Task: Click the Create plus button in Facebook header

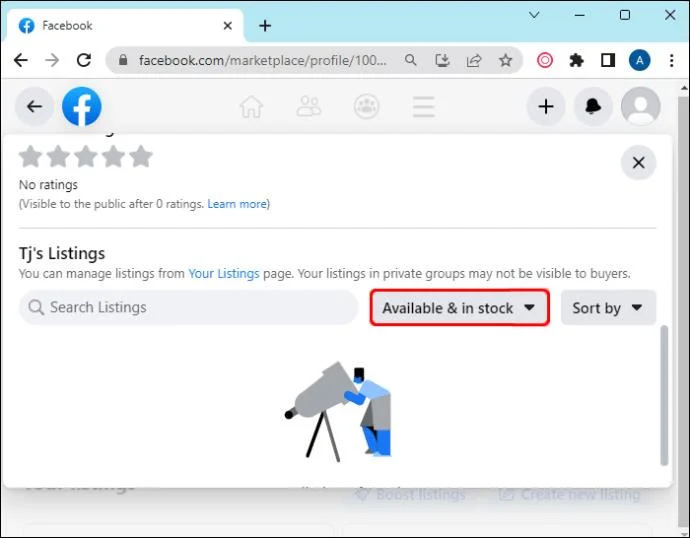Action: 546,106
